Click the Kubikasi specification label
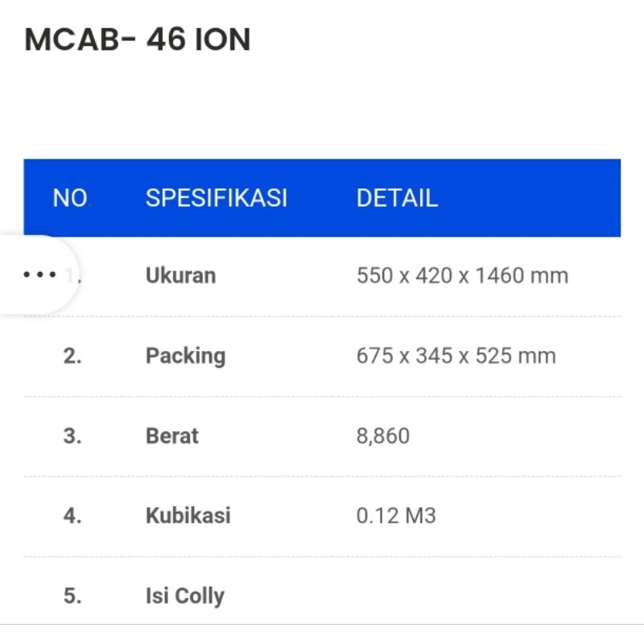This screenshot has width=644, height=644. tap(188, 516)
